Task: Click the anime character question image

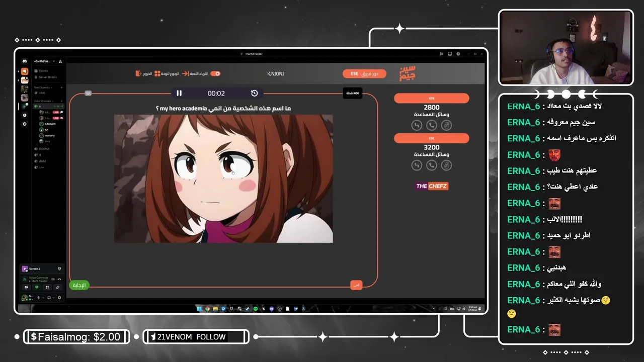Action: pyautogui.click(x=223, y=178)
